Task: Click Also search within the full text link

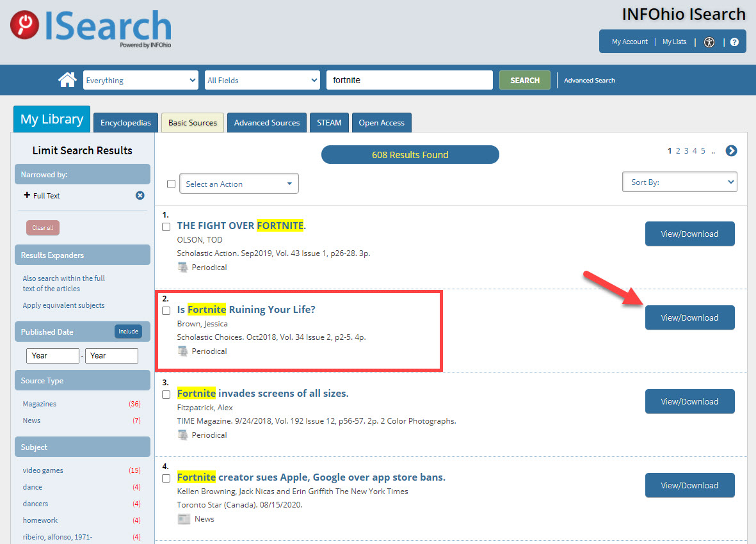Action: pyautogui.click(x=63, y=284)
